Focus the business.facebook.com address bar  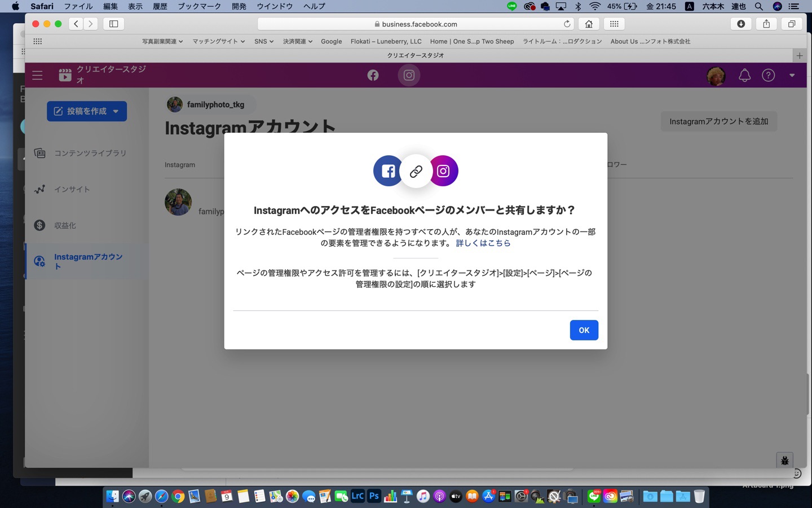[x=416, y=24]
